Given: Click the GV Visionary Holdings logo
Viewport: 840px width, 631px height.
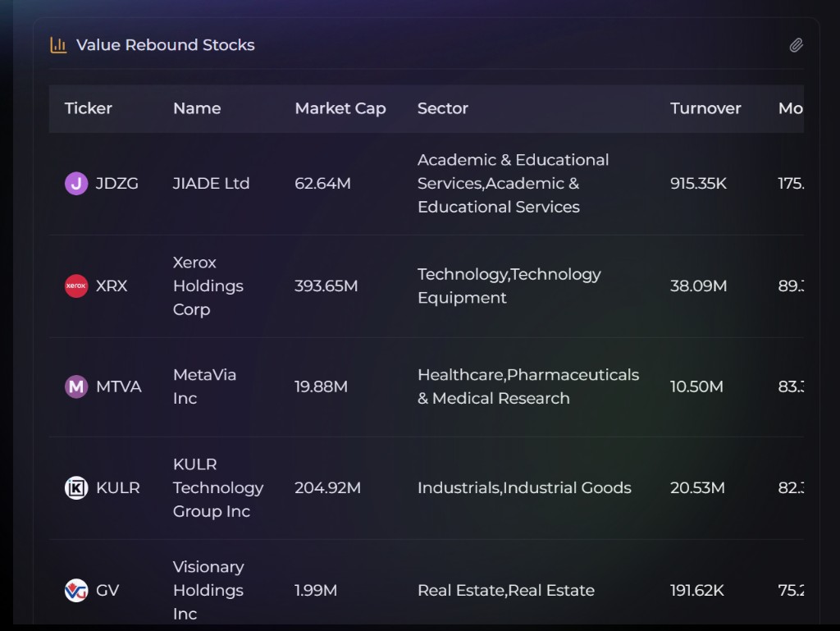Looking at the screenshot, I should [x=76, y=590].
